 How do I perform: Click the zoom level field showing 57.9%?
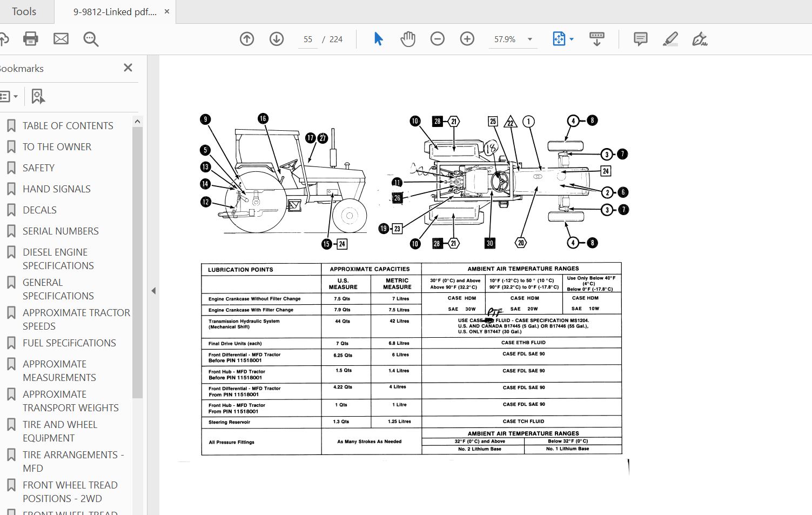pyautogui.click(x=505, y=39)
